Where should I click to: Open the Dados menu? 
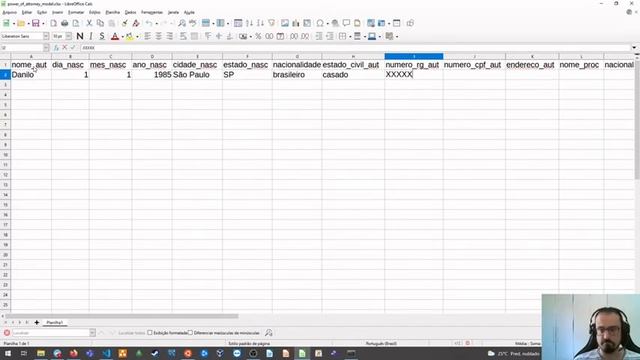click(130, 12)
